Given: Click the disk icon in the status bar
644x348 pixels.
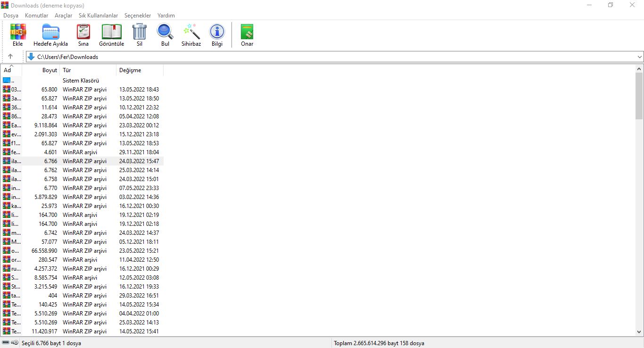Looking at the screenshot, I should (x=6, y=343).
